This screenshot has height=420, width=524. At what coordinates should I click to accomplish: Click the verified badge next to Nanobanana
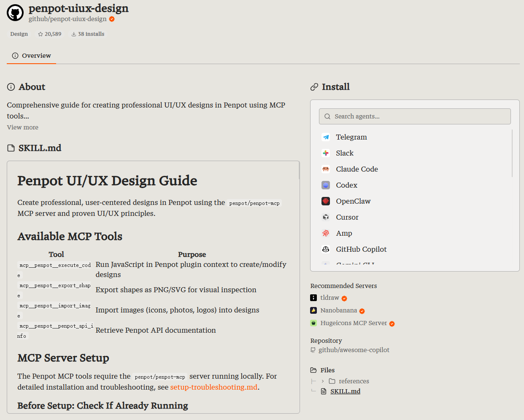click(362, 311)
